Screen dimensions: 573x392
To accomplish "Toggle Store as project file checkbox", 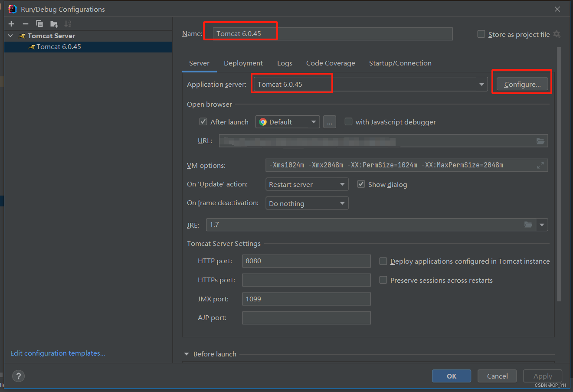I will 481,34.
